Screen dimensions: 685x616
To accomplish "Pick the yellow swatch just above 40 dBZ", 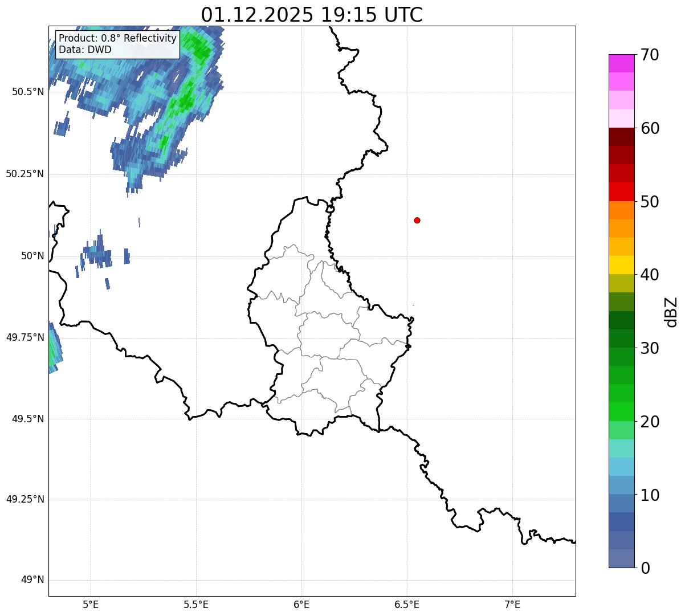I will pyautogui.click(x=622, y=265).
